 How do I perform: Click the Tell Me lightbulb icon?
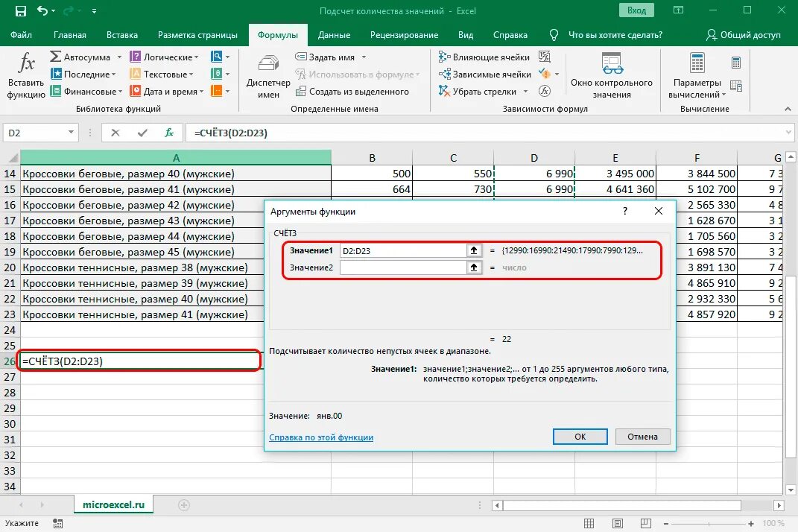[554, 34]
